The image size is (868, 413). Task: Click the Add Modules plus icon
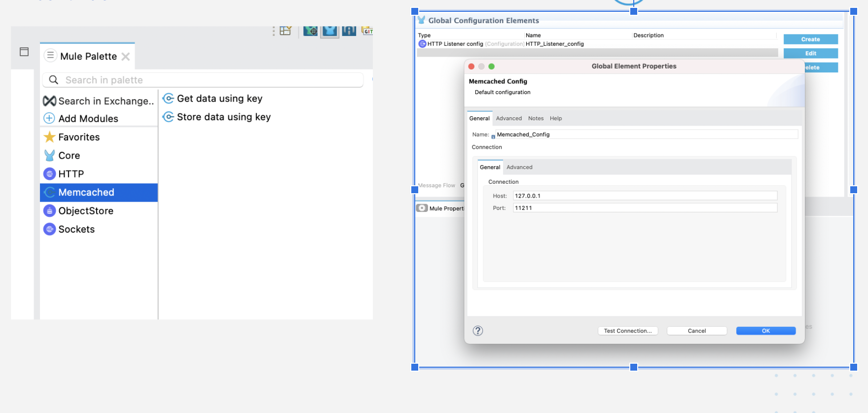[49, 118]
